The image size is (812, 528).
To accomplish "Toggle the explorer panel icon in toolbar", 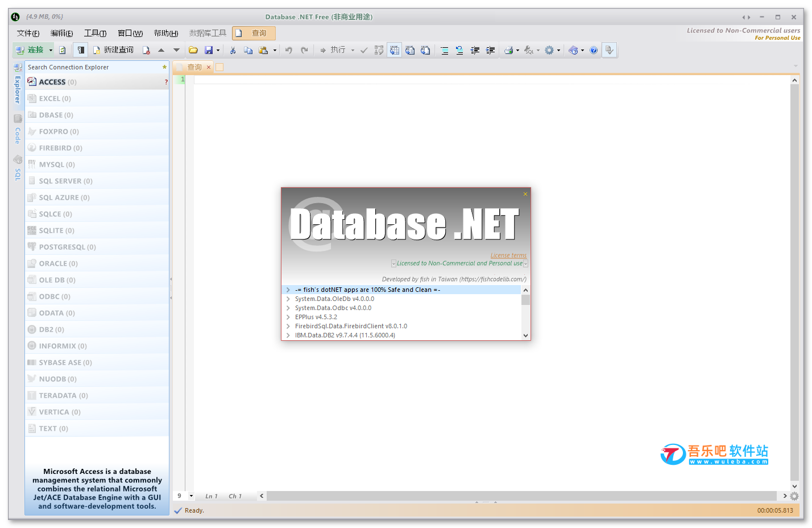I will pos(81,50).
